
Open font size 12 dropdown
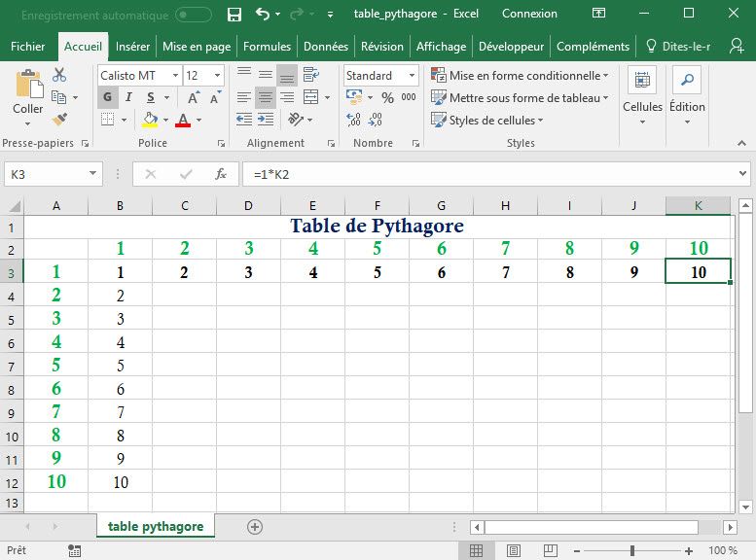click(217, 75)
